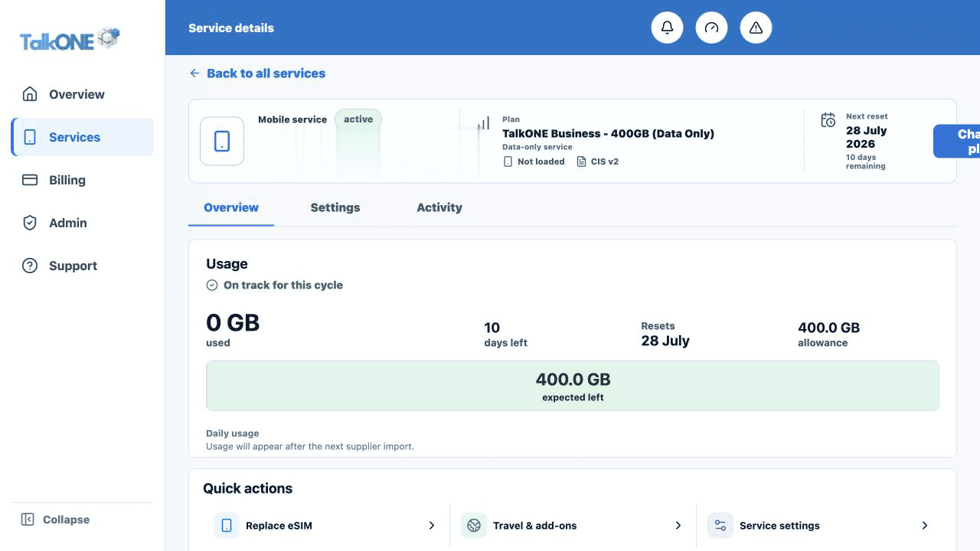
Task: Switch to the Activity tab
Action: [439, 207]
